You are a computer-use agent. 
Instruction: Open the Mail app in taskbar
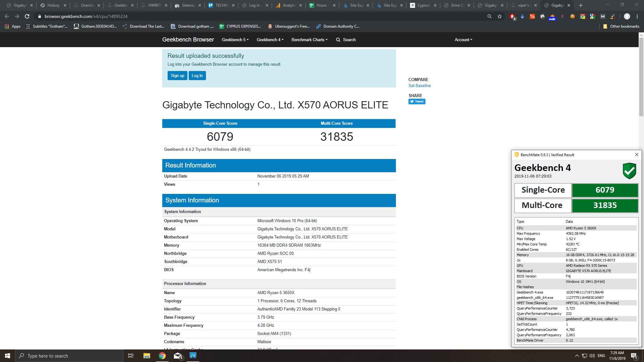tap(178, 356)
